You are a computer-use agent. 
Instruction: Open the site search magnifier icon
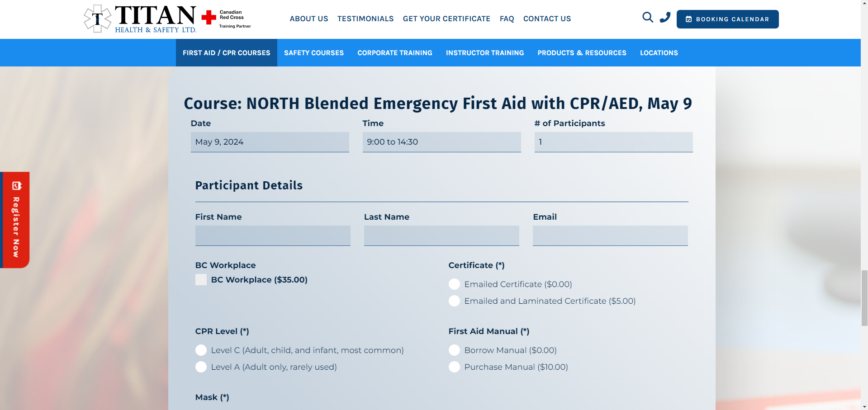(648, 18)
